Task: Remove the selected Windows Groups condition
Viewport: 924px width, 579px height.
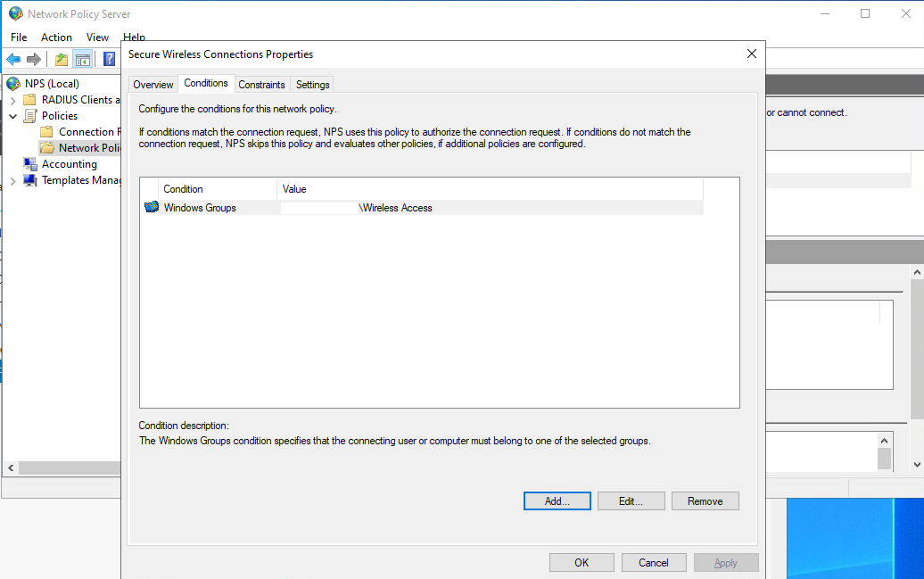Action: [x=705, y=500]
